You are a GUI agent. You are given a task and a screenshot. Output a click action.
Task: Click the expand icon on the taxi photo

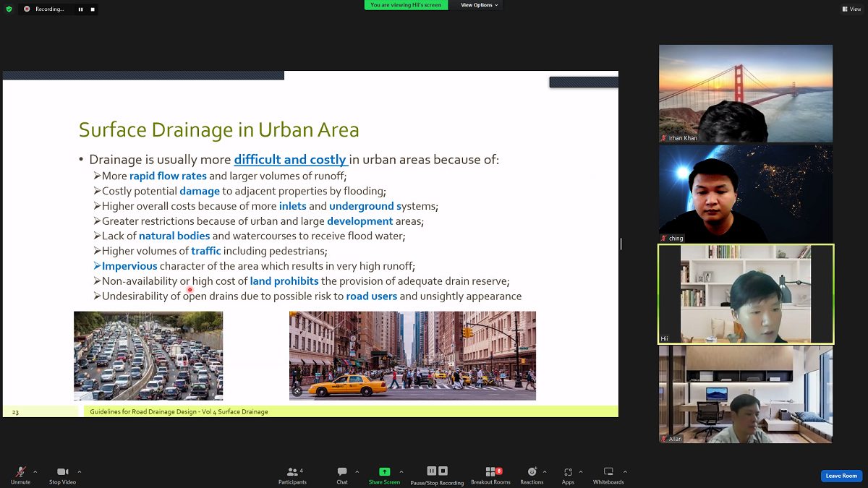point(297,392)
